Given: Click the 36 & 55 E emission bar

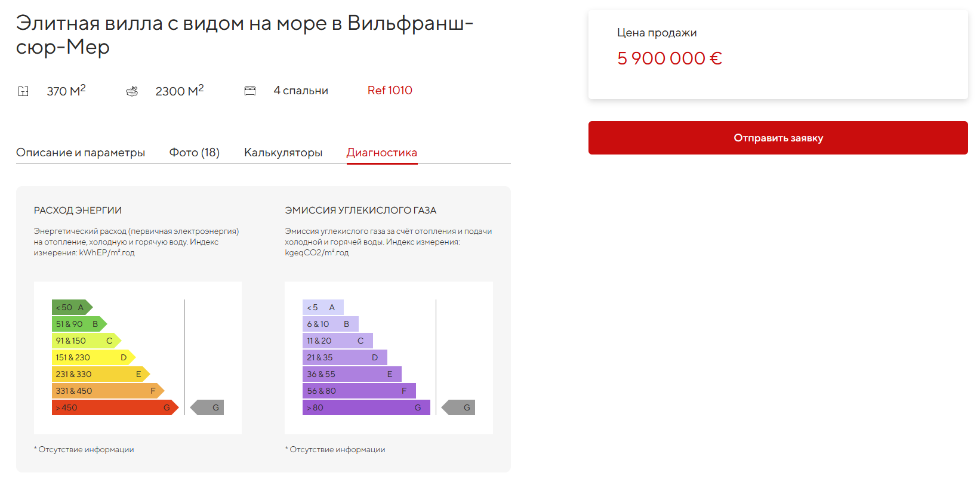Looking at the screenshot, I should click(x=352, y=374).
